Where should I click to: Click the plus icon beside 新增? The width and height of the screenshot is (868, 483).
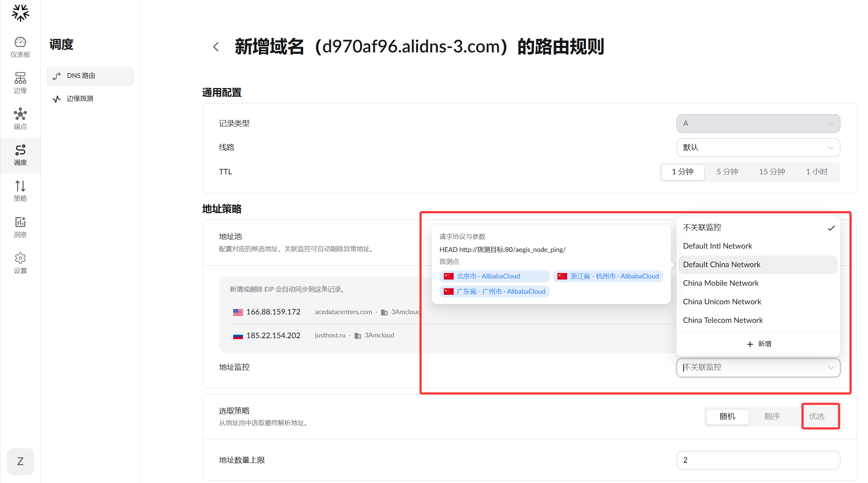pos(750,344)
